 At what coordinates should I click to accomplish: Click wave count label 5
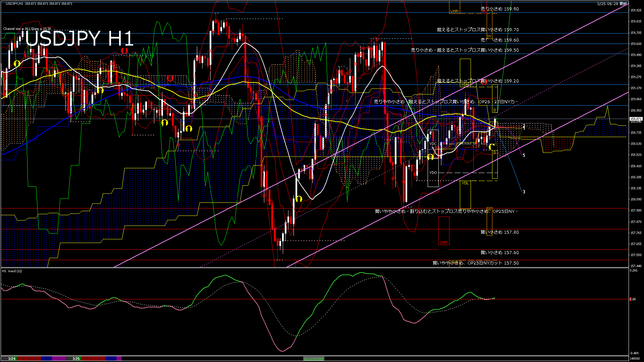coord(524,156)
